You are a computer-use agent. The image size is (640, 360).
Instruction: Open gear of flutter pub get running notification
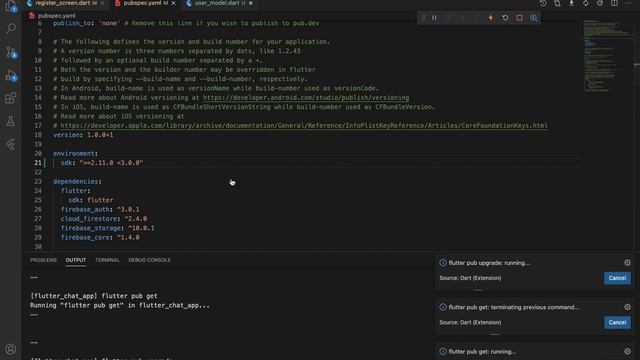627,351
